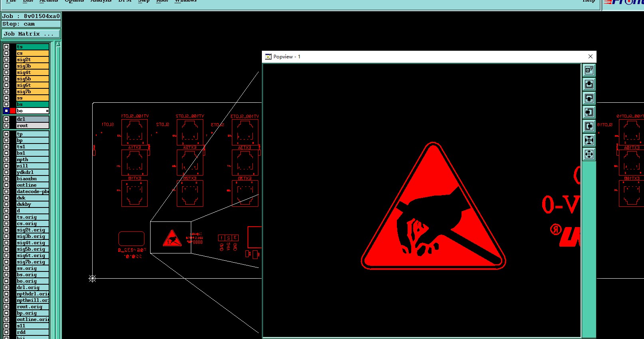
Task: Zoom out Popview using the outward-arrows icon
Action: click(x=589, y=154)
